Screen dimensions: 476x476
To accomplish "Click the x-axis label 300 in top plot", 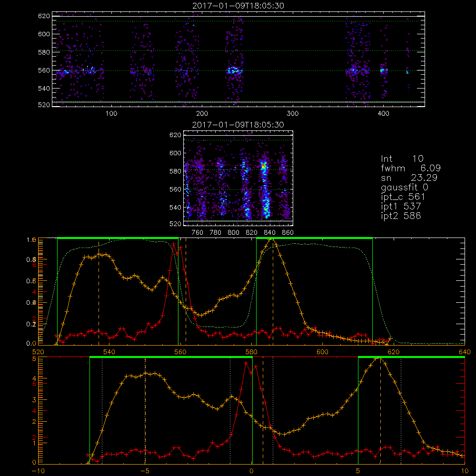I will (x=293, y=114).
